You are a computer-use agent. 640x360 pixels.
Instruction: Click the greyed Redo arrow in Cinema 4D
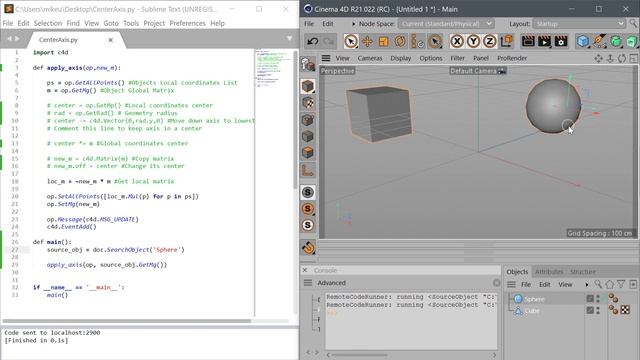point(329,41)
